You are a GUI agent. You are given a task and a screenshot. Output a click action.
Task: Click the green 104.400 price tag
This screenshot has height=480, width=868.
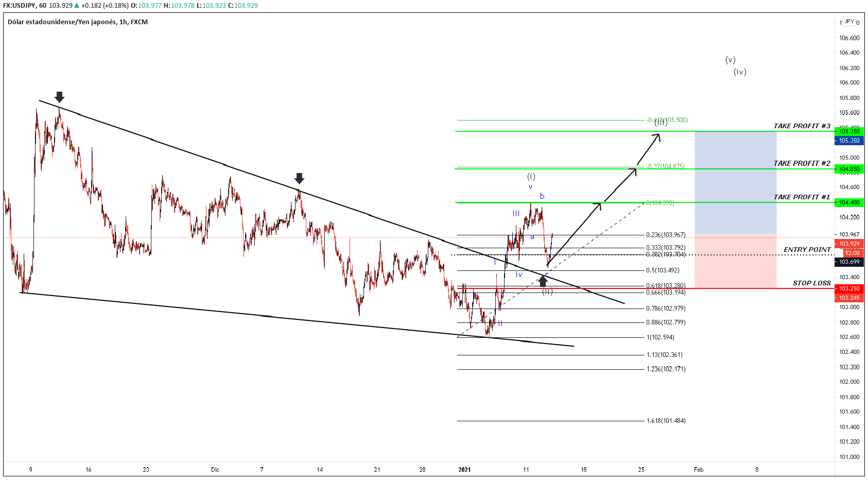pos(849,203)
